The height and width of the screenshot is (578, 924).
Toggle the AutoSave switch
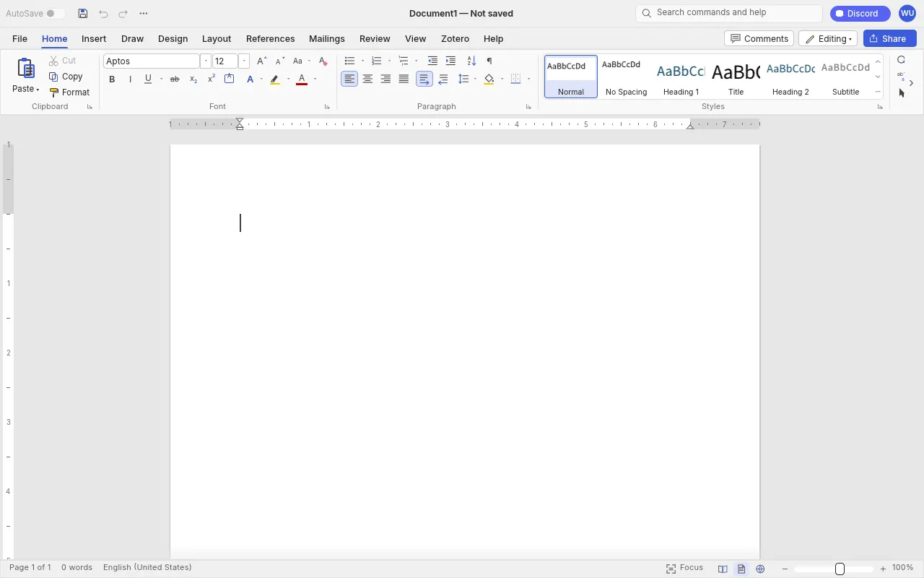[x=55, y=14]
